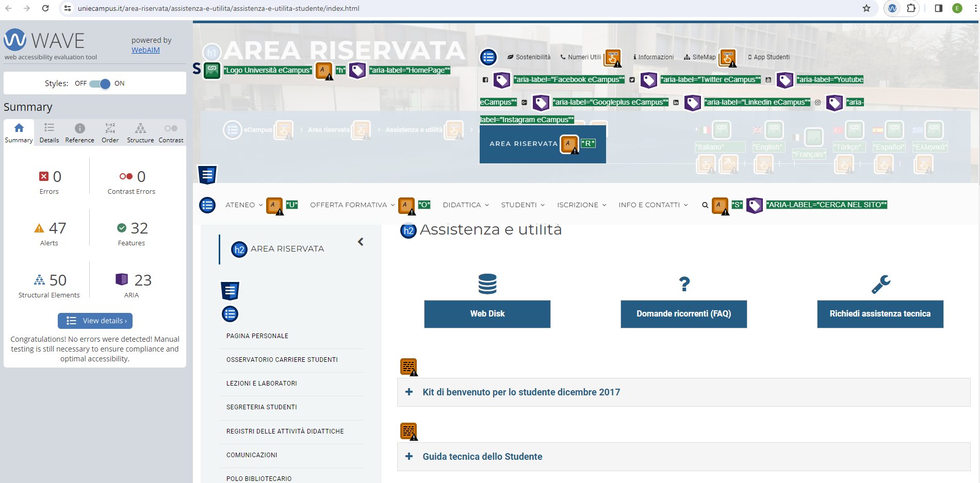The height and width of the screenshot is (483, 980).
Task: Toggle the WAVE Styles on/off switch
Action: (100, 84)
